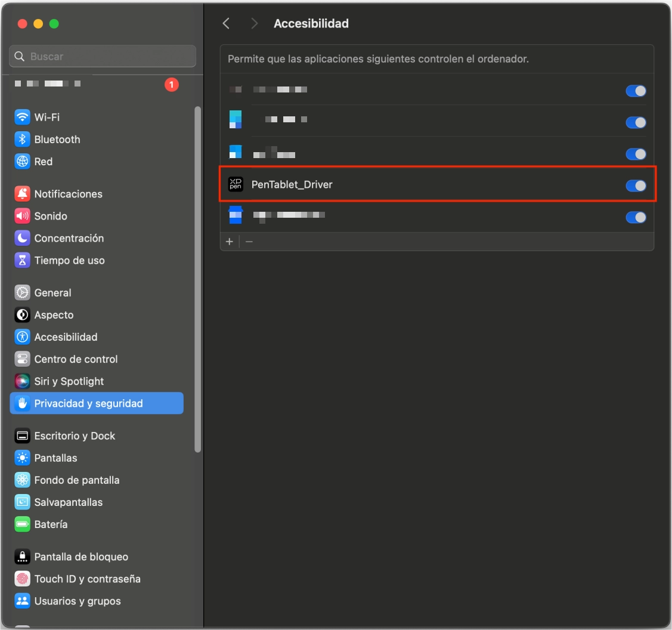Turn off the last app's toggle
Viewport: 672px width, 630px height.
pyautogui.click(x=636, y=217)
